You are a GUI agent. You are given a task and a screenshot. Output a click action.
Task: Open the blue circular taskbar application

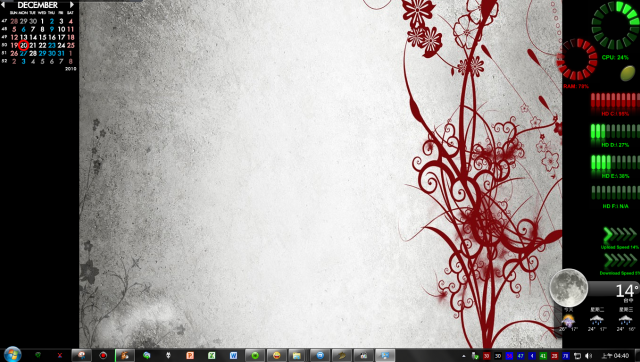[x=320, y=355]
